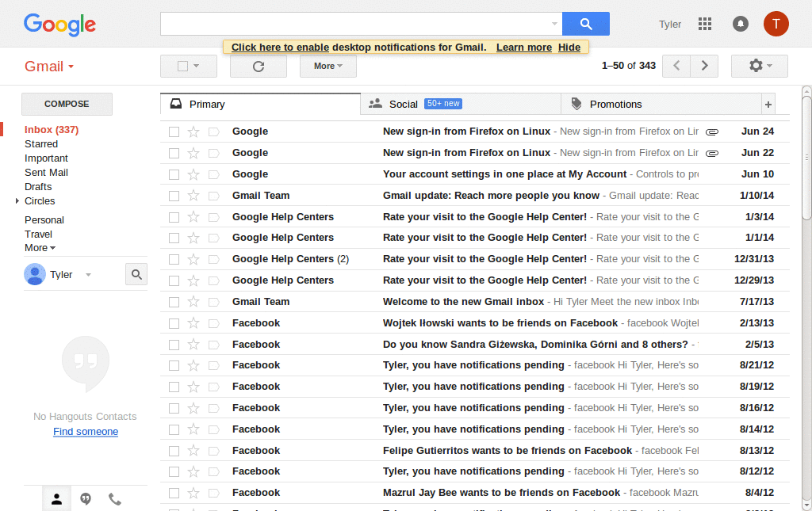The width and height of the screenshot is (812, 511).
Task: Expand the Gmail product switcher dropdown
Action: point(50,67)
